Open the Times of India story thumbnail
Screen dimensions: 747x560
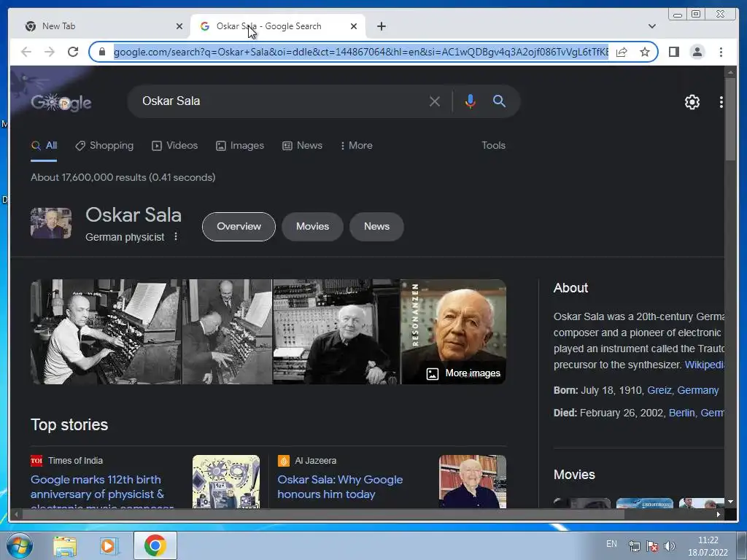(226, 481)
